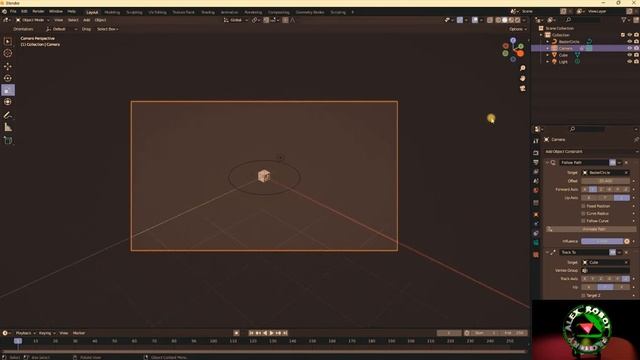Click the Track To Vertex Group field
Screen dimensions: 640x360
click(x=606, y=270)
